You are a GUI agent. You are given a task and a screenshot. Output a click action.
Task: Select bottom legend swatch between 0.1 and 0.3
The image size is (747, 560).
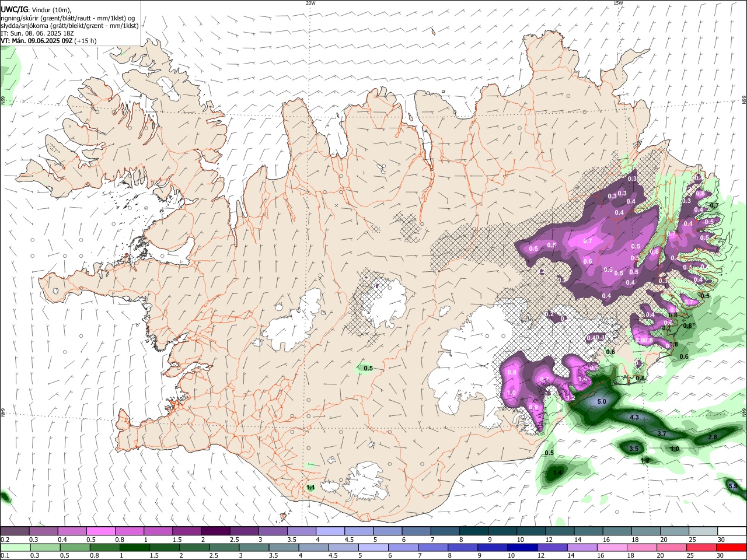point(15,547)
